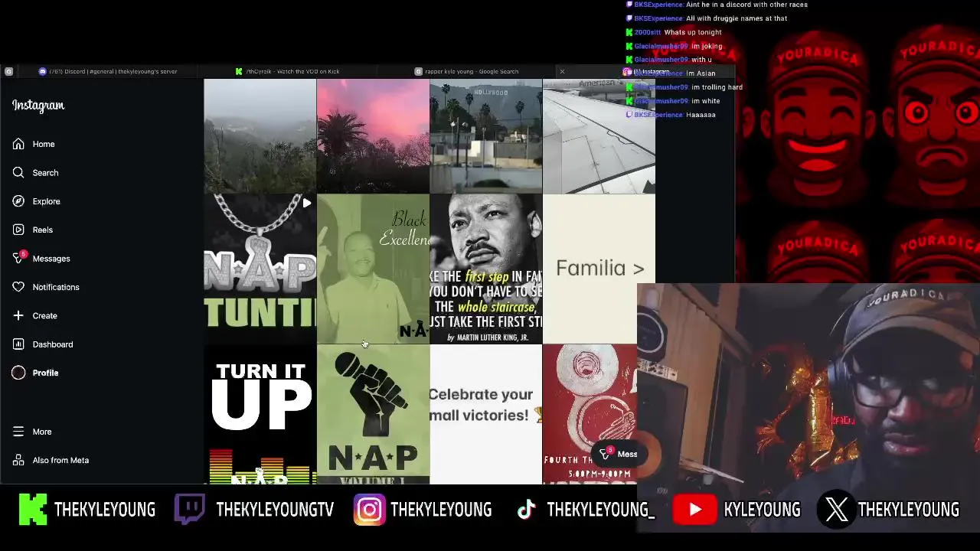The height and width of the screenshot is (551, 980).
Task: Click the Kick favicon on VOD tab
Action: [239, 71]
